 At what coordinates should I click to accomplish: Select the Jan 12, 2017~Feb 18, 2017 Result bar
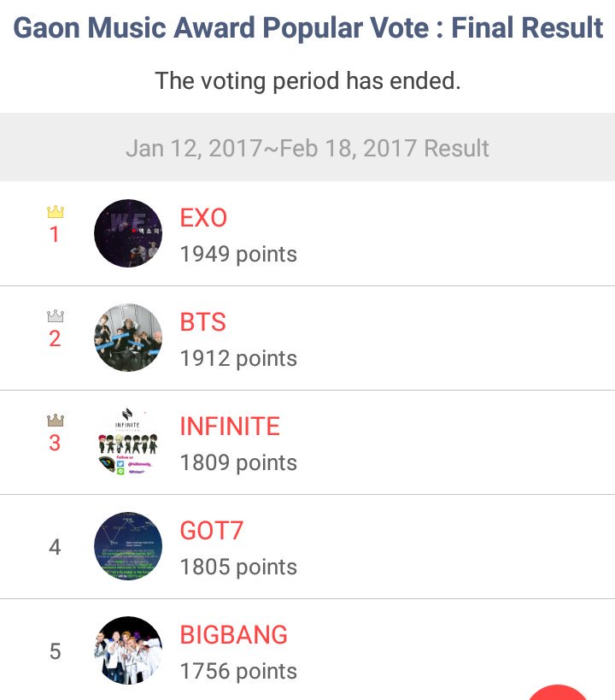click(x=307, y=147)
